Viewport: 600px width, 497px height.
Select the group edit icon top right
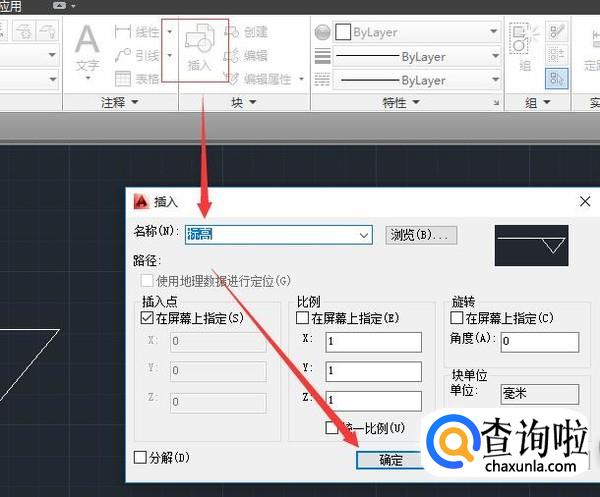[557, 32]
